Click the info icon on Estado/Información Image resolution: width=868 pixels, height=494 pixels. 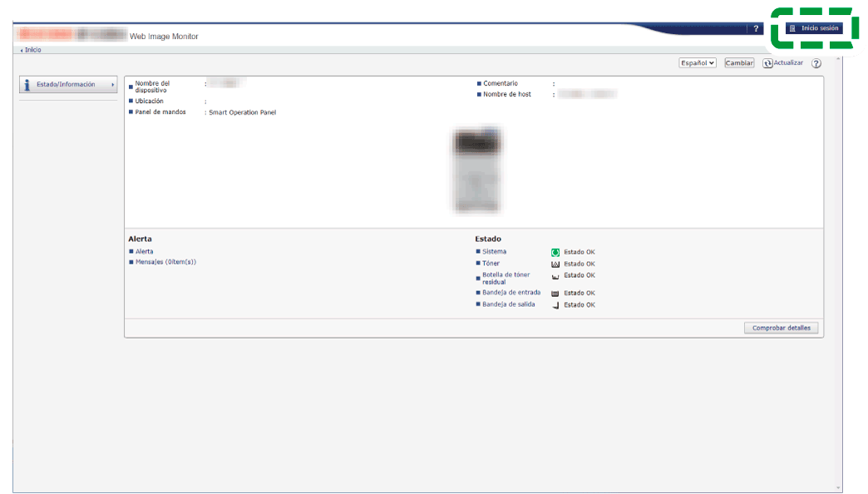(27, 85)
